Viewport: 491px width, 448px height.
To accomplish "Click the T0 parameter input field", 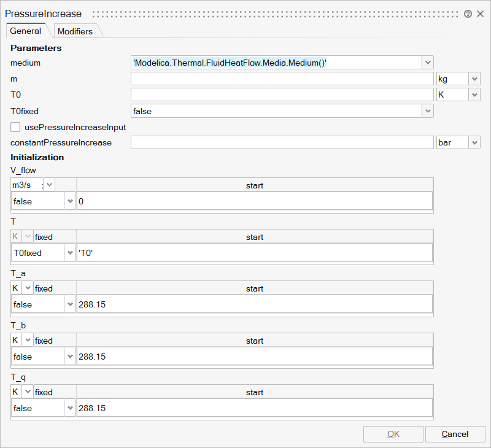I will pos(282,95).
